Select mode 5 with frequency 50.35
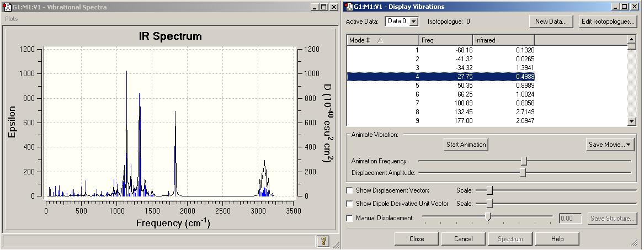Viewport: 644px width, 250px height. [441, 86]
